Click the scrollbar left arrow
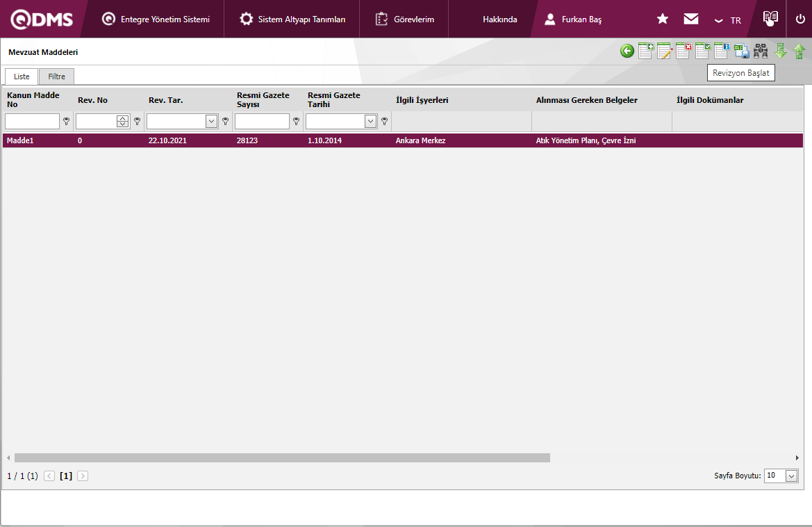This screenshot has height=527, width=812. pyautogui.click(x=8, y=457)
